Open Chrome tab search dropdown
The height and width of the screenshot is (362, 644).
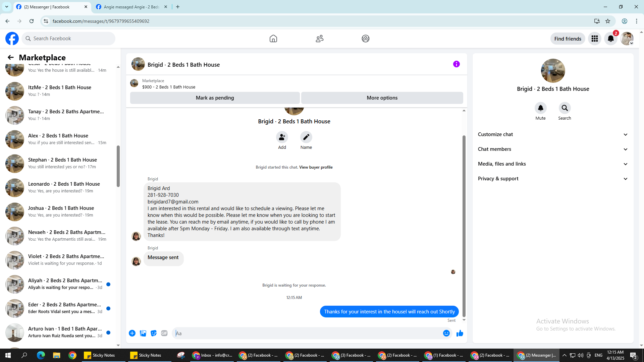[x=7, y=7]
